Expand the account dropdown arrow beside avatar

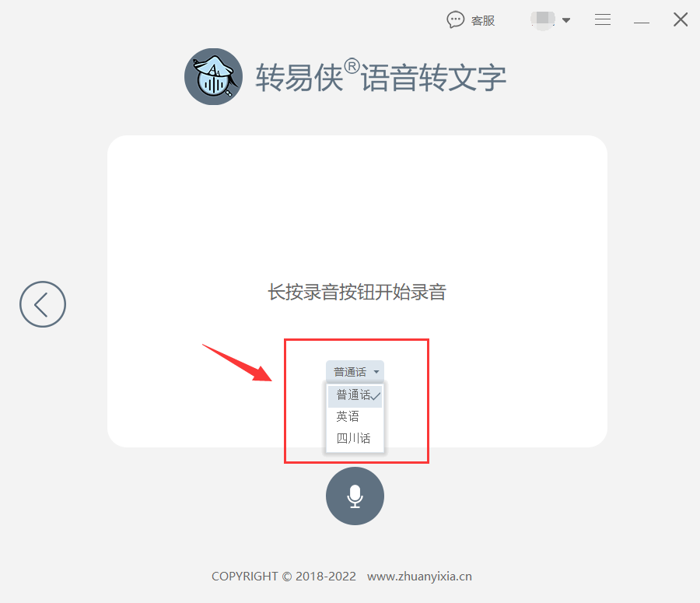(566, 20)
